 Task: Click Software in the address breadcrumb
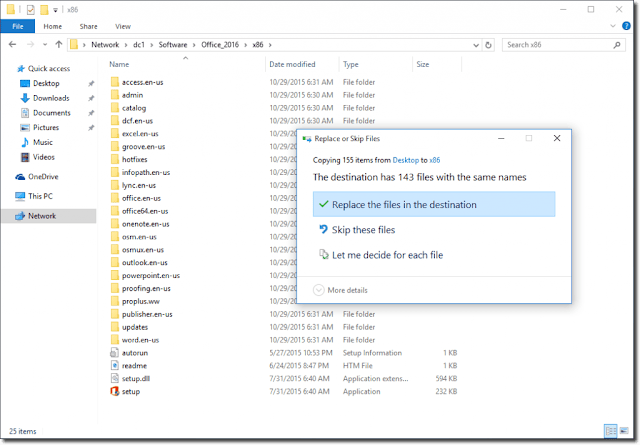[173, 45]
